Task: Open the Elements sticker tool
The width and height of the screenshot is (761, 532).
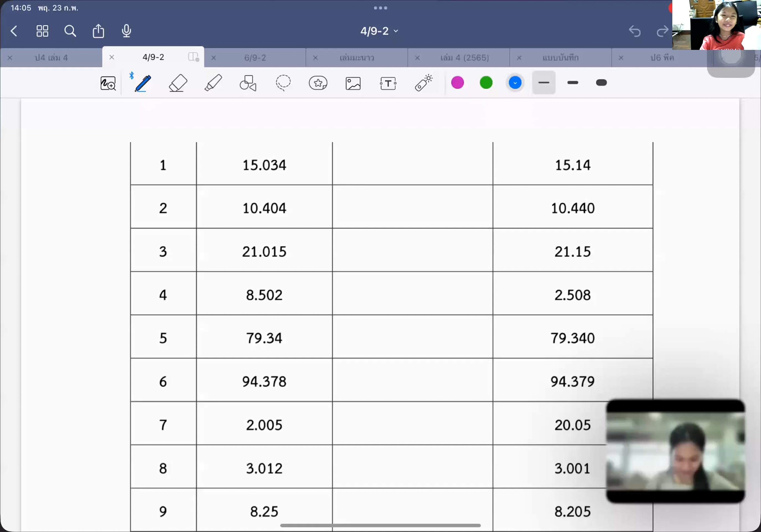Action: [318, 83]
